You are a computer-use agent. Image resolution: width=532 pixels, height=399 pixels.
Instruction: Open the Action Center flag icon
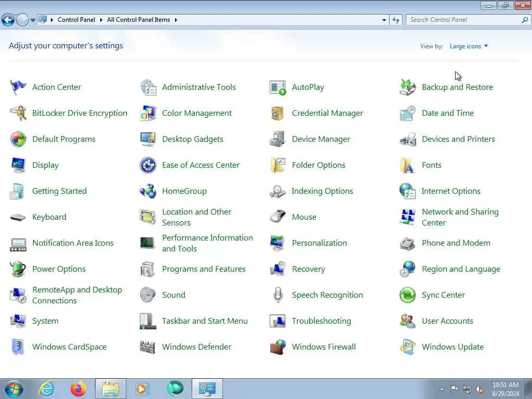tap(18, 87)
